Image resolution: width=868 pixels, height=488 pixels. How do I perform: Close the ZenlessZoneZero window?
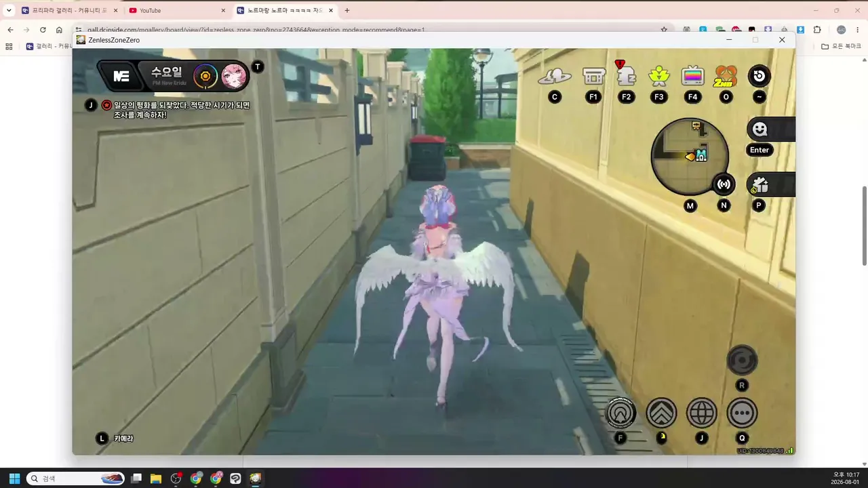pos(782,40)
